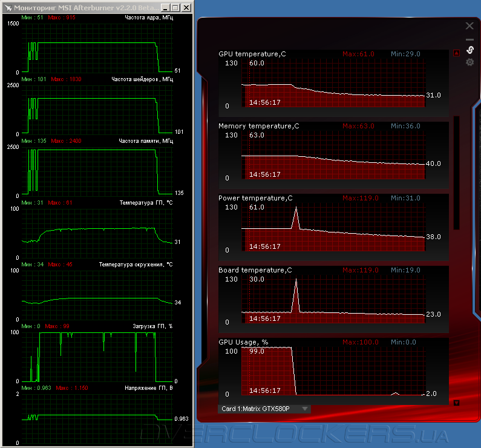The height and width of the screenshot is (448, 481).
Task: Click the GPU Tweak monitor vertical scrollbar
Action: click(x=456, y=173)
